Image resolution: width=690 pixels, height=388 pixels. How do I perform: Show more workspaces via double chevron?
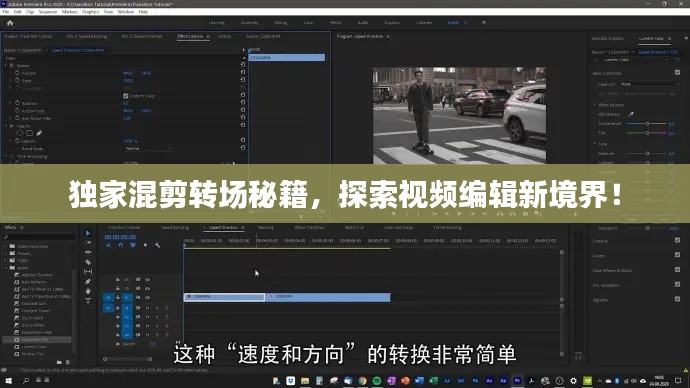[x=484, y=22]
